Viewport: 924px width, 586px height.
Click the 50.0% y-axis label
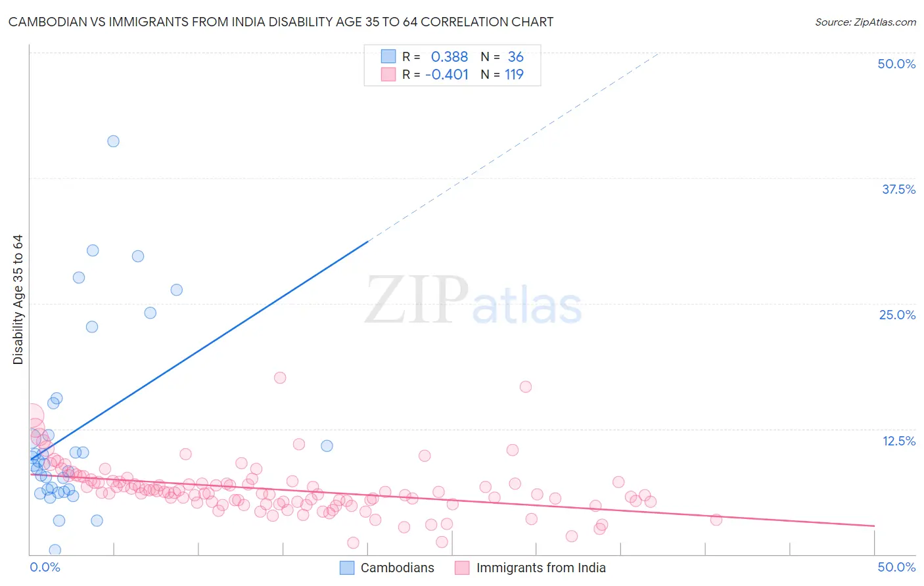point(896,64)
